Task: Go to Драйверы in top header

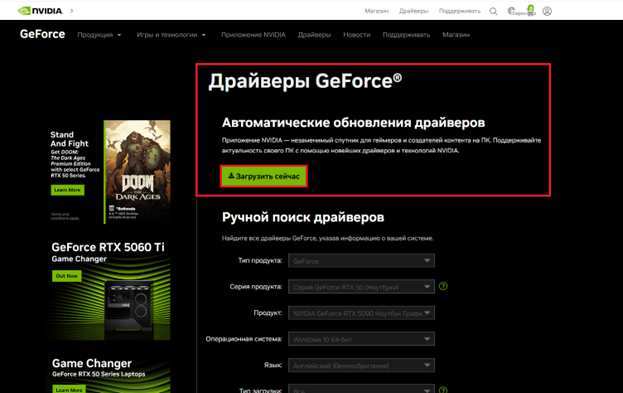Action: (x=414, y=11)
